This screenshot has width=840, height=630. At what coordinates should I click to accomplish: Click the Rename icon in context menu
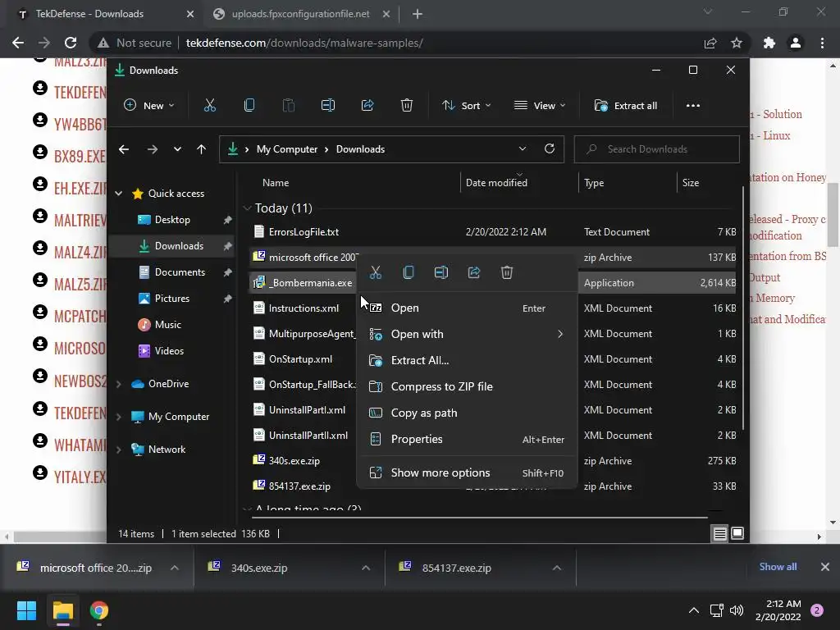[441, 272]
